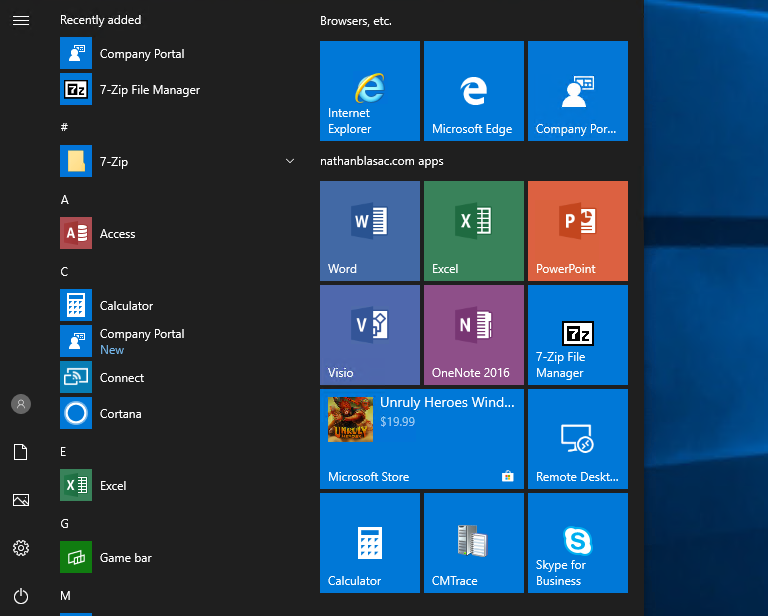The image size is (768, 616).
Task: Open the Internet Explorer tile
Action: (369, 91)
